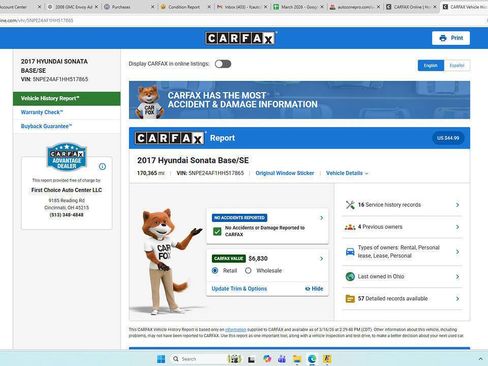The image size is (488, 366).
Task: Open Microsoft Edge from taskbar
Action: (312, 359)
